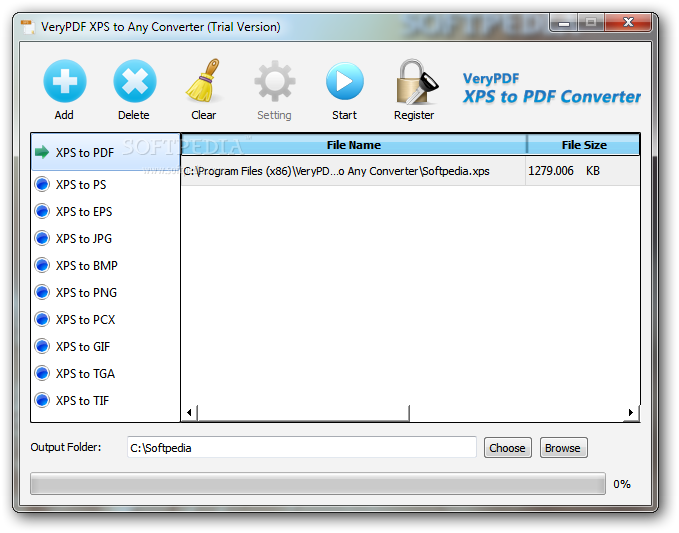
Task: Click the scroll right arrow
Action: click(x=631, y=413)
